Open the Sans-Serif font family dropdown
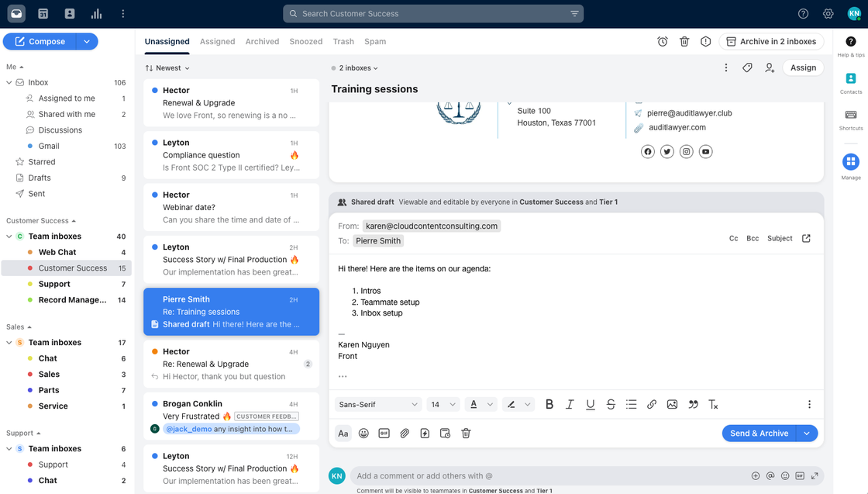This screenshot has height=494, width=868. 378,404
